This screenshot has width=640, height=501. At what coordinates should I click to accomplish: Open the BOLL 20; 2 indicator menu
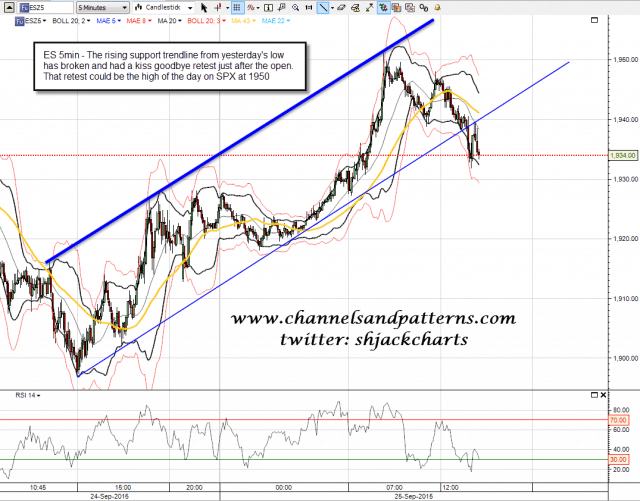coord(71,20)
